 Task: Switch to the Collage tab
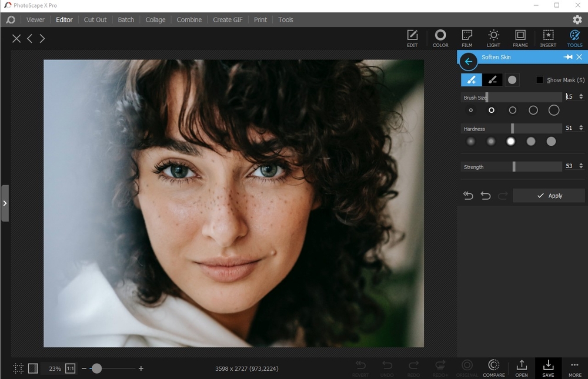pos(155,19)
